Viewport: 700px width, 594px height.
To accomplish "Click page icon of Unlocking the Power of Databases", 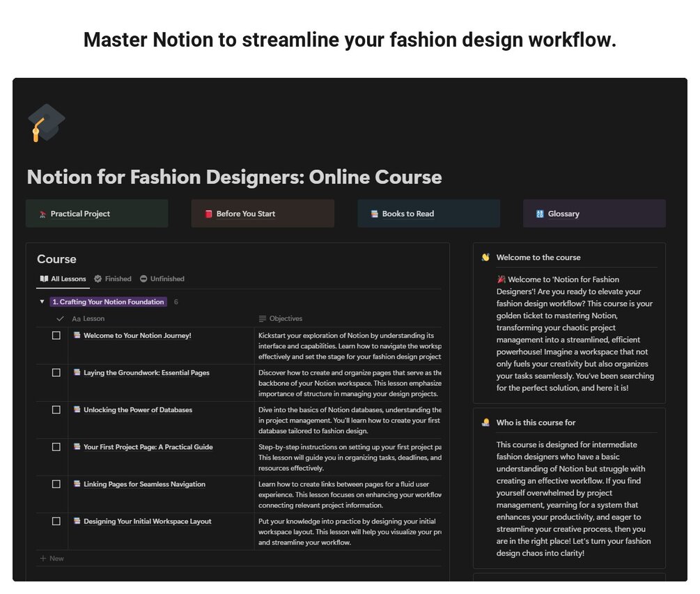I will pos(77,409).
